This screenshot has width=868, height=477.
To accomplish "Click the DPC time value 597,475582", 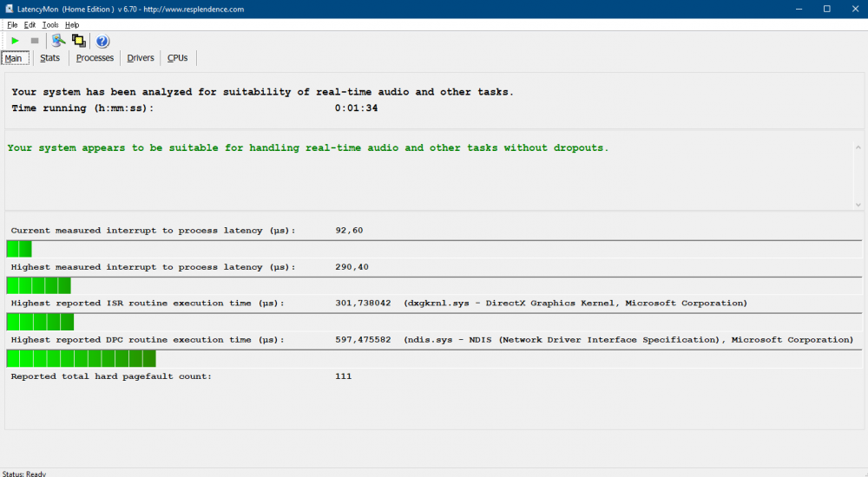I will 363,340.
